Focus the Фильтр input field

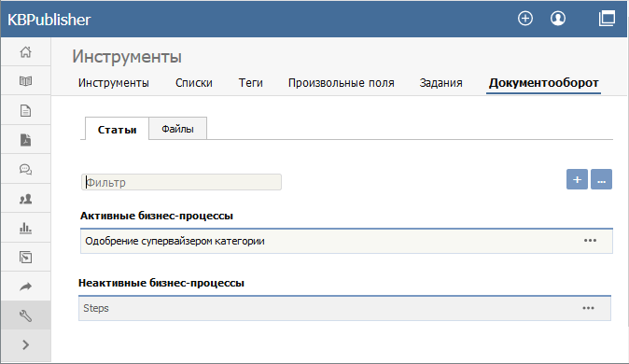pos(181,182)
